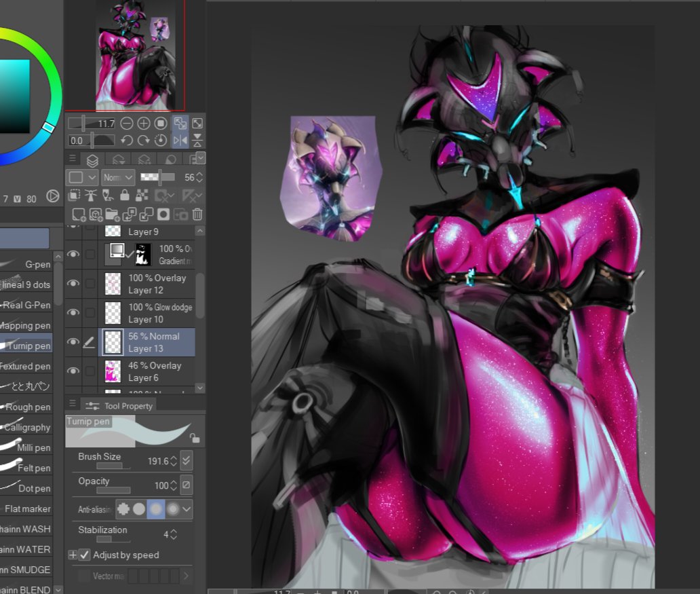Open Opacity dynamics settings
The height and width of the screenshot is (594, 700).
pyautogui.click(x=187, y=485)
